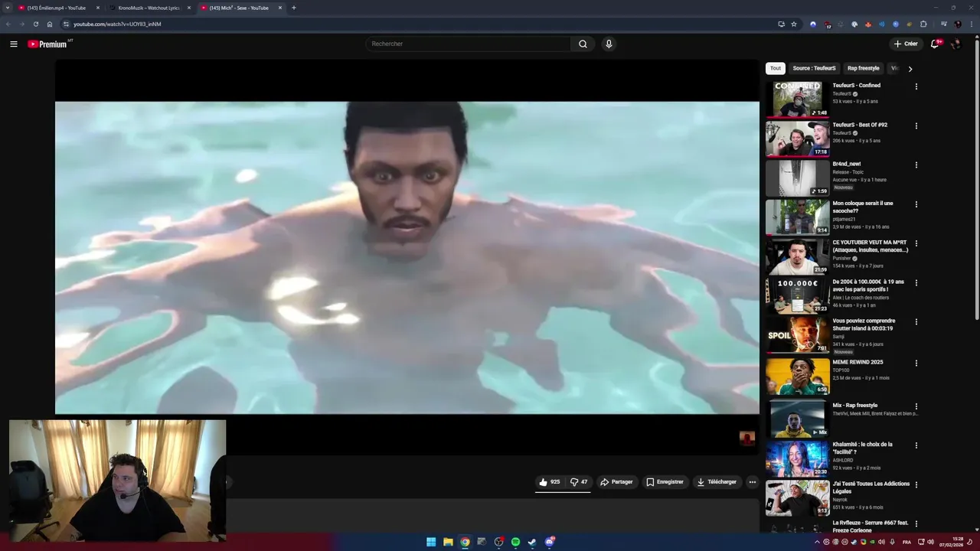This screenshot has width=980, height=551.
Task: Select the Rap freestyle chip
Action: 863,68
